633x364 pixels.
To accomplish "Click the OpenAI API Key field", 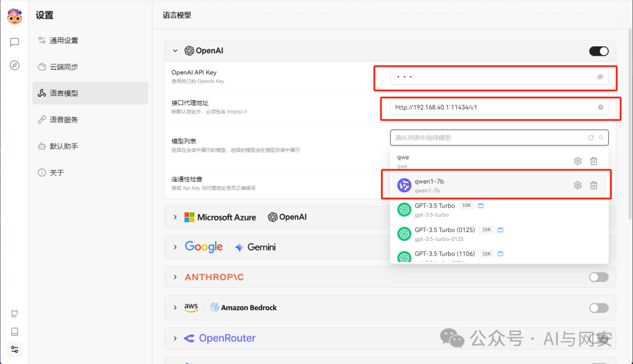I will (x=499, y=77).
